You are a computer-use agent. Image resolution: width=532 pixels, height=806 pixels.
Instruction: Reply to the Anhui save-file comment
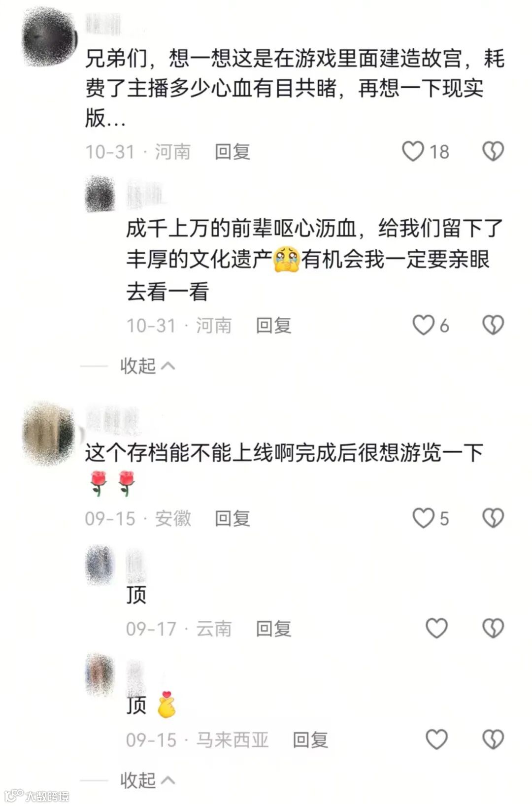pos(233,519)
